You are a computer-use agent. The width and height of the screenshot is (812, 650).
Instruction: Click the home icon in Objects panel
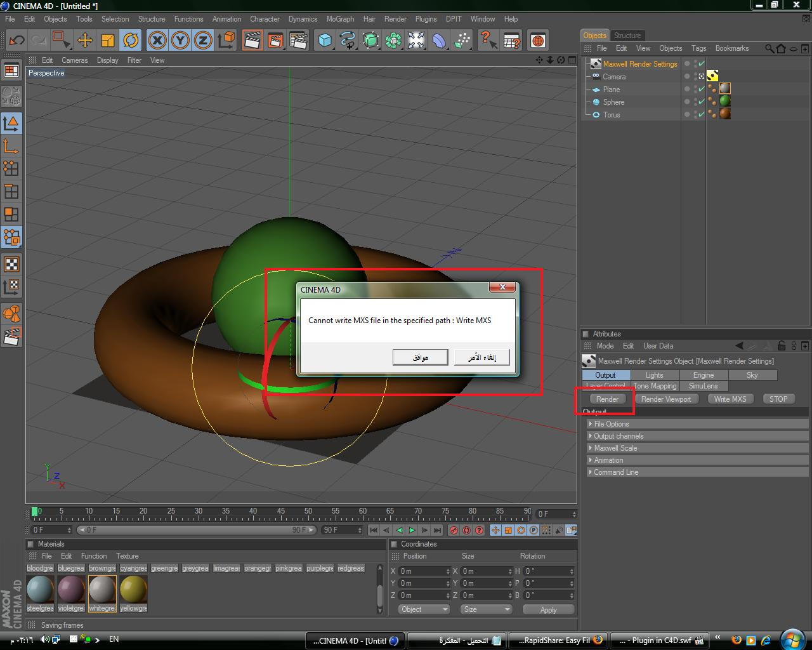(x=781, y=48)
